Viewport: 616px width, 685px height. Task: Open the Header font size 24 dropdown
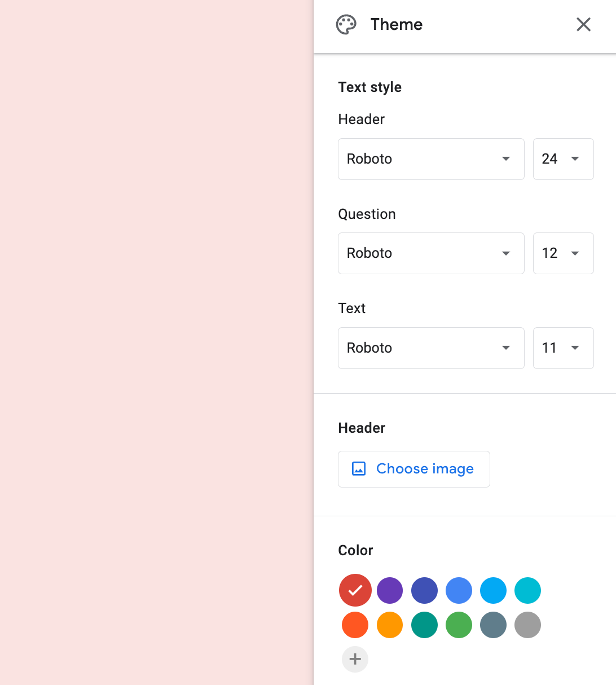[x=564, y=159]
